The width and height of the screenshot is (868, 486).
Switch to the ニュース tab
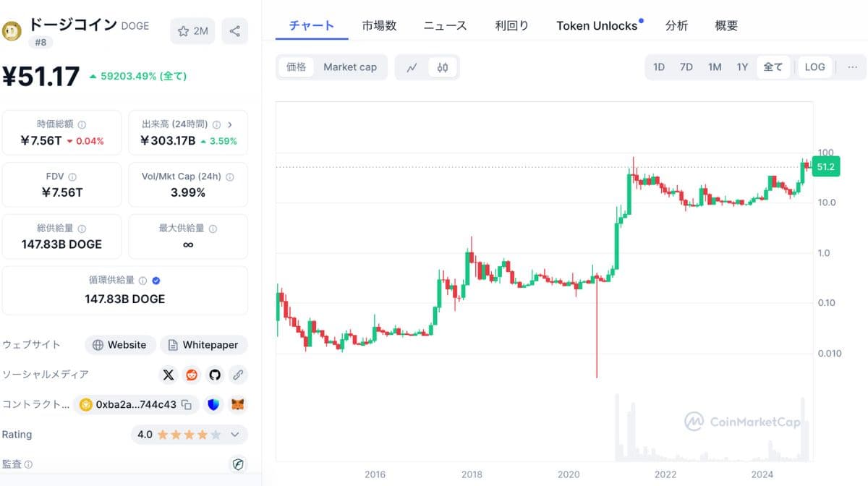pos(445,25)
